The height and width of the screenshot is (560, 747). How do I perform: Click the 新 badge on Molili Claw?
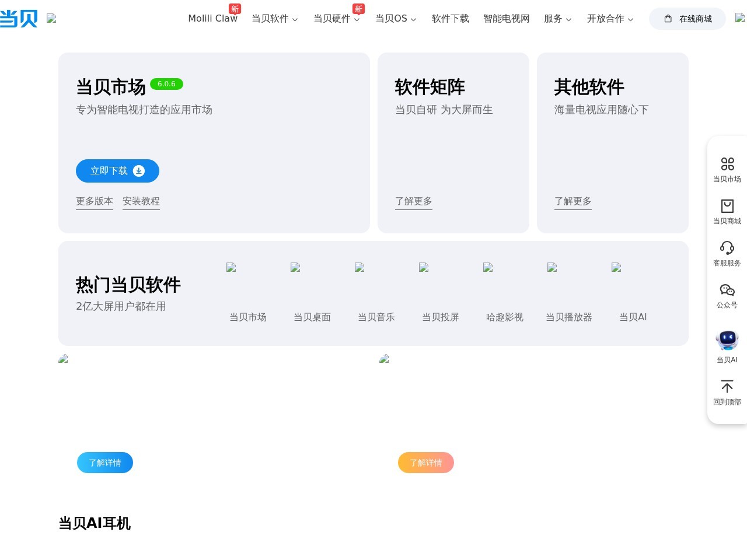pyautogui.click(x=235, y=9)
